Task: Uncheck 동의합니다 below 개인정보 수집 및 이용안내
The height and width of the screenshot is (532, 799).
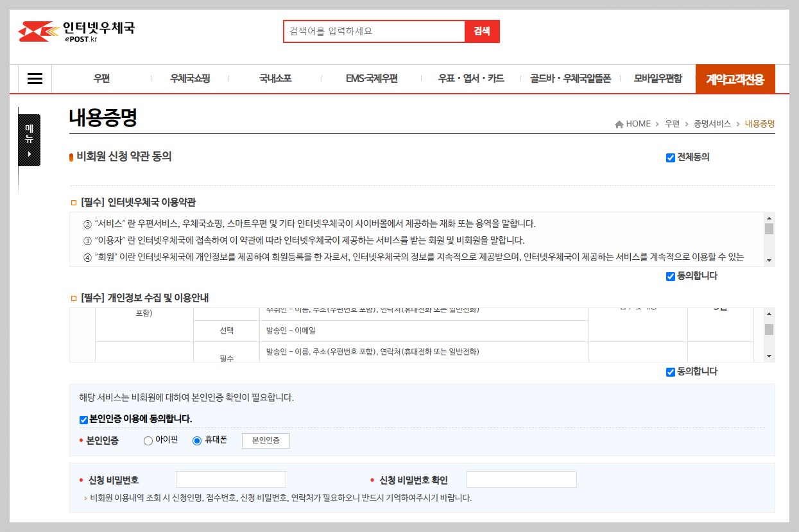Action: pos(671,371)
